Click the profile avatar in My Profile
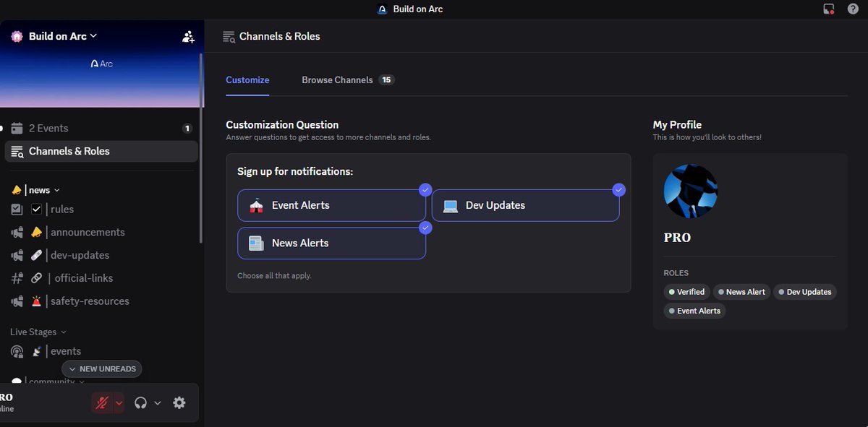Screen dimensions: 868x427 691,191
